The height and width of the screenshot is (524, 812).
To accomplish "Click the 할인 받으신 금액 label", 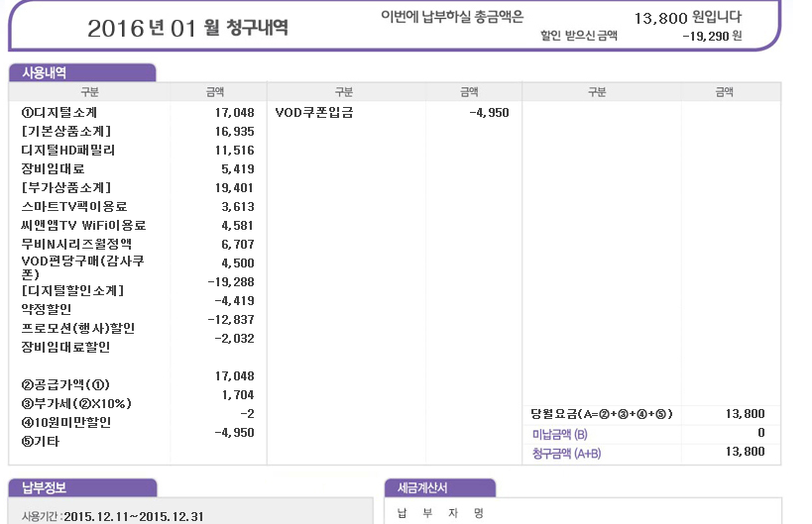I will [x=578, y=36].
